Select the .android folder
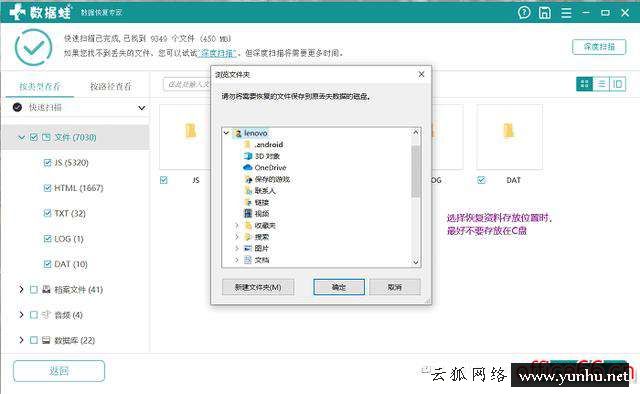This screenshot has width=640, height=394. [269, 145]
